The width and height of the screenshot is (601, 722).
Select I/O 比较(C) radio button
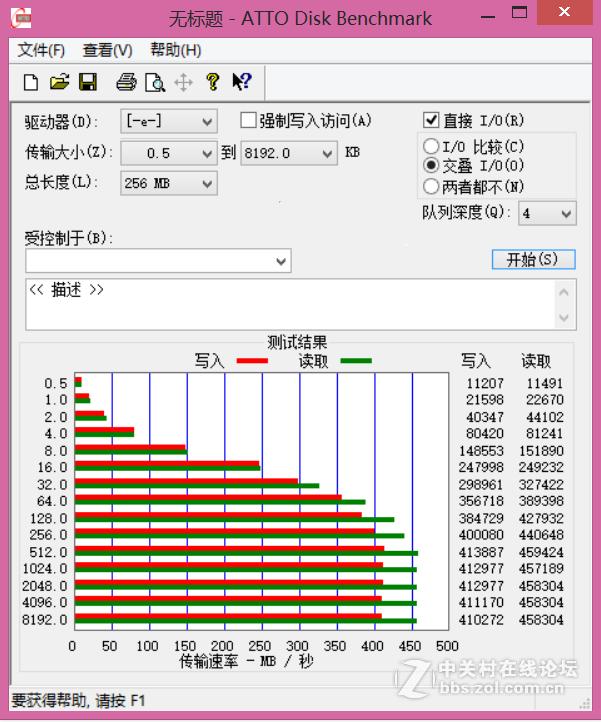(430, 146)
